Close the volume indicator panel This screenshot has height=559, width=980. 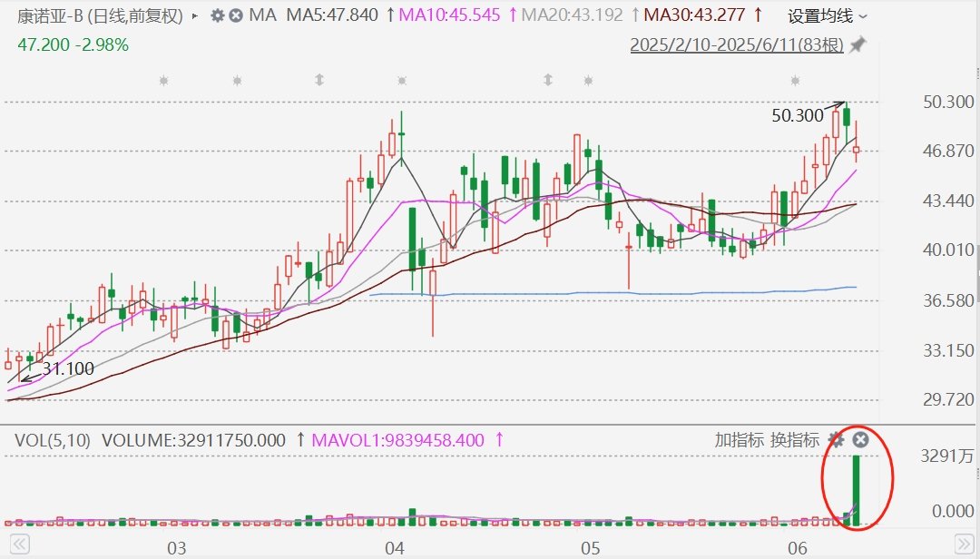pos(861,440)
